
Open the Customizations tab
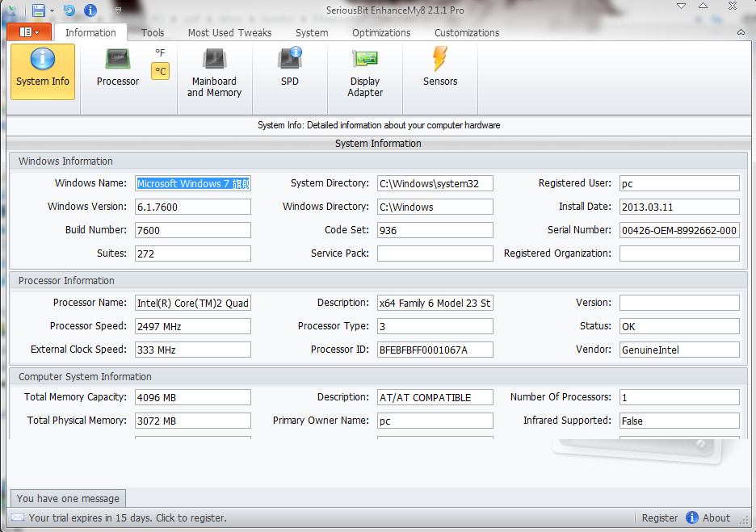click(467, 33)
